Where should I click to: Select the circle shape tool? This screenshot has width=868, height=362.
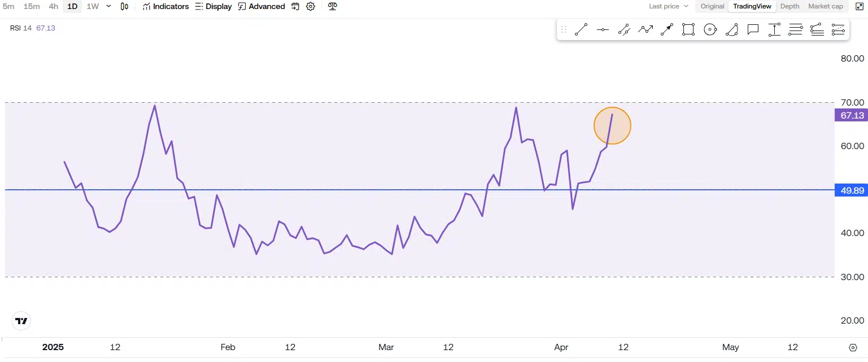click(x=710, y=30)
